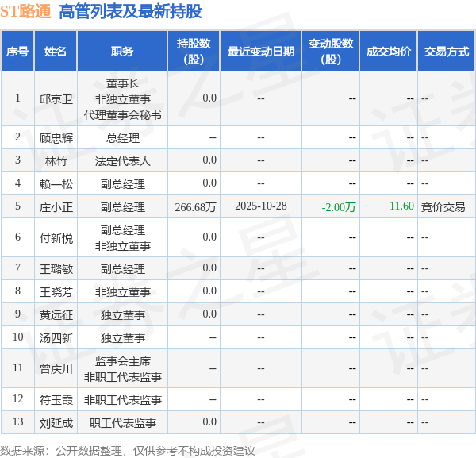
Task: Click holding '0.0' in 邱京卫's row
Action: coord(209,98)
